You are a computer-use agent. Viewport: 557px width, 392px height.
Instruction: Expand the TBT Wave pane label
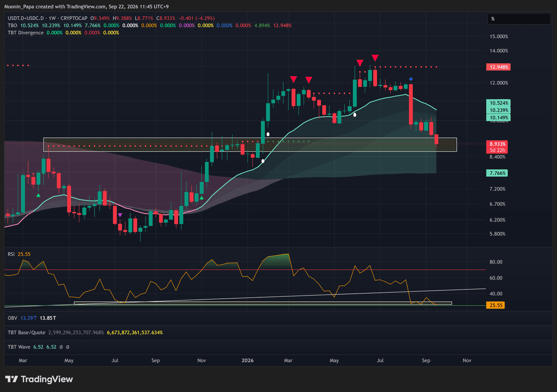click(x=19, y=347)
